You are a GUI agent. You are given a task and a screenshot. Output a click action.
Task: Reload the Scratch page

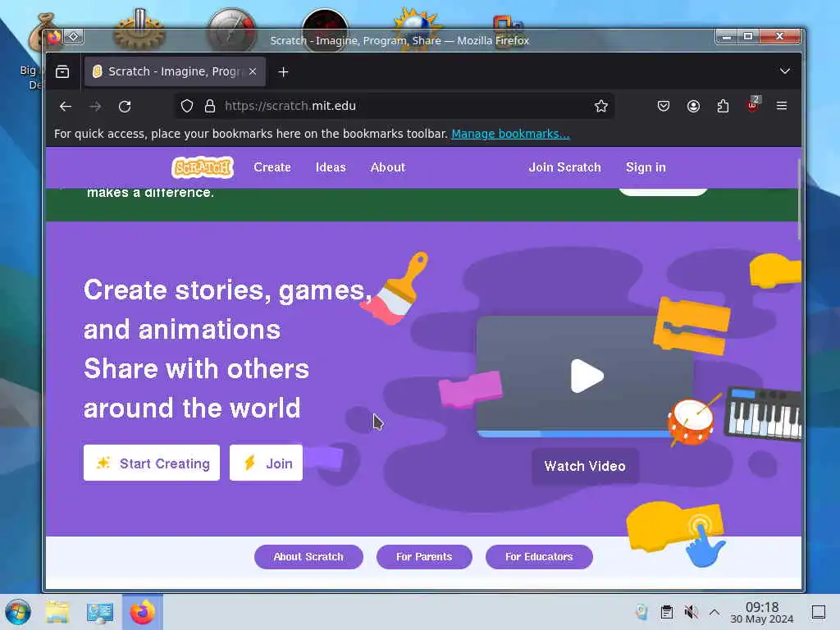125,106
